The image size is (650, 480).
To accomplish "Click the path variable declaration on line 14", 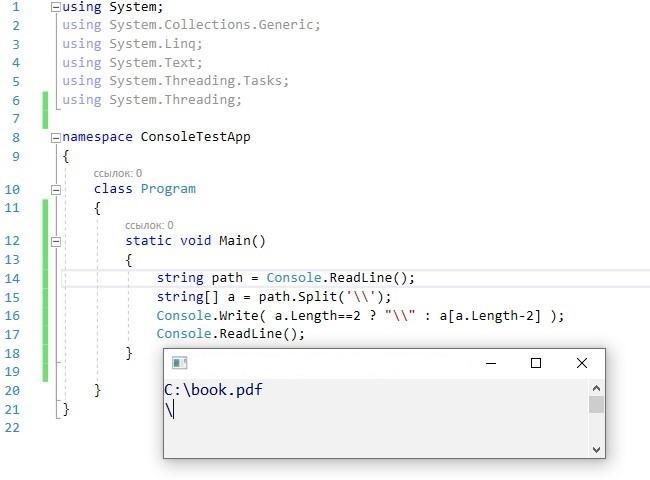I will 227,278.
